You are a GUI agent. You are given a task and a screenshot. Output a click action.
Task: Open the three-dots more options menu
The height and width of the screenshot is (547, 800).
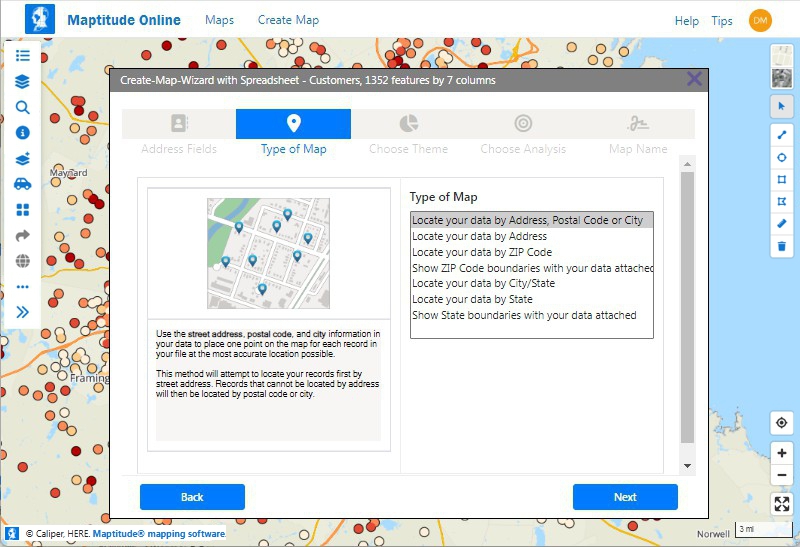pyautogui.click(x=22, y=287)
